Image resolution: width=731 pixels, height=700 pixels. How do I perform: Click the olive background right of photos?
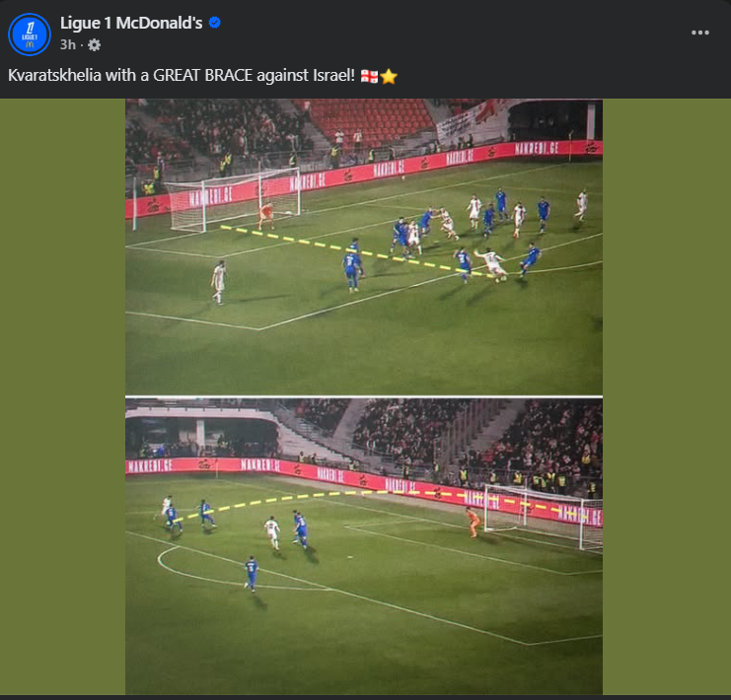tap(666, 396)
